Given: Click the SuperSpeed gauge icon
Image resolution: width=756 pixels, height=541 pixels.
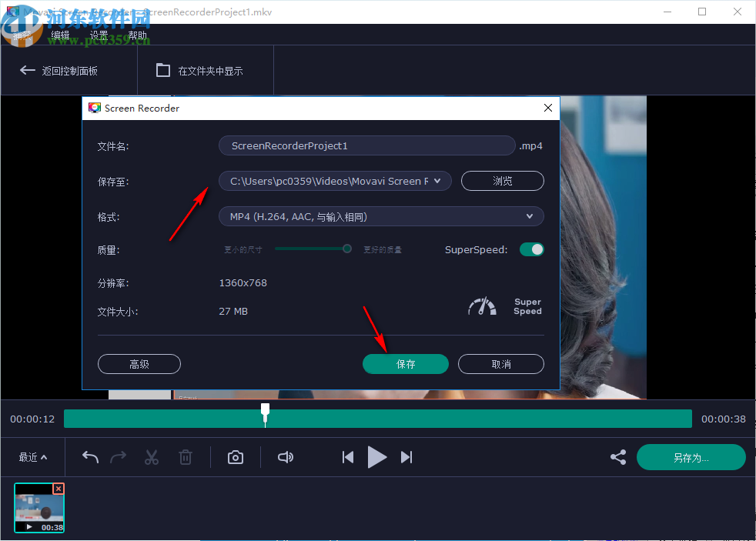Looking at the screenshot, I should pos(482,306).
